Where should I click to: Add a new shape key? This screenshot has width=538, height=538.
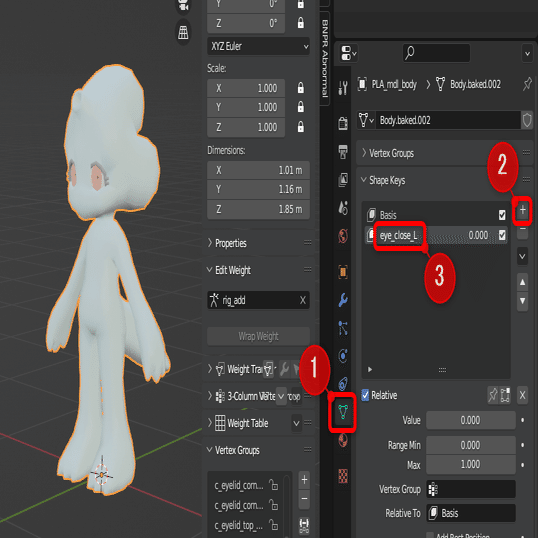coord(523,210)
